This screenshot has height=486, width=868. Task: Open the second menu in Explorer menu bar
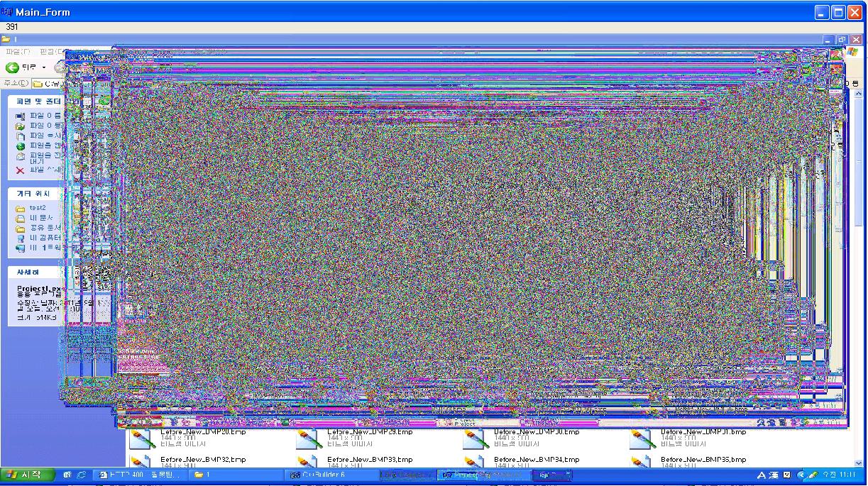pos(50,52)
